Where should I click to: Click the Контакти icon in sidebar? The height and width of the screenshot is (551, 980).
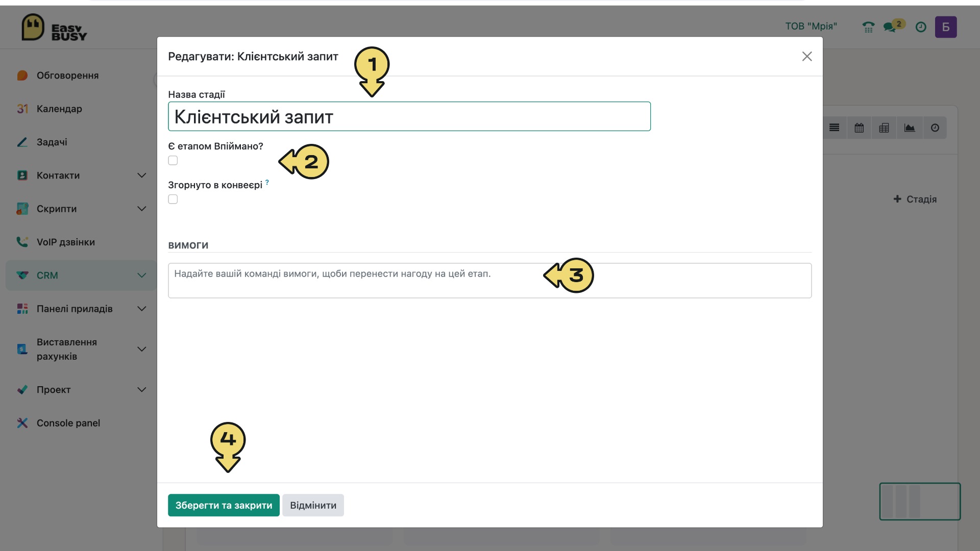coord(22,176)
